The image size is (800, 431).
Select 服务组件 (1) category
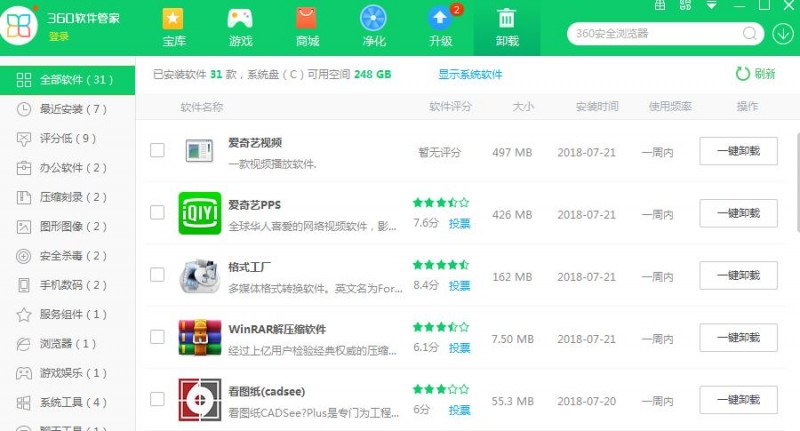(x=67, y=314)
